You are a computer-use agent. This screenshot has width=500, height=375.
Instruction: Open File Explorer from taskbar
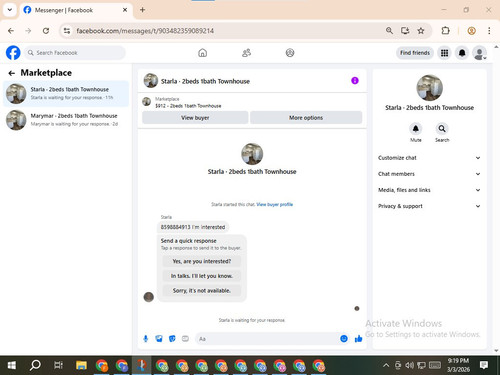pyautogui.click(x=81, y=365)
